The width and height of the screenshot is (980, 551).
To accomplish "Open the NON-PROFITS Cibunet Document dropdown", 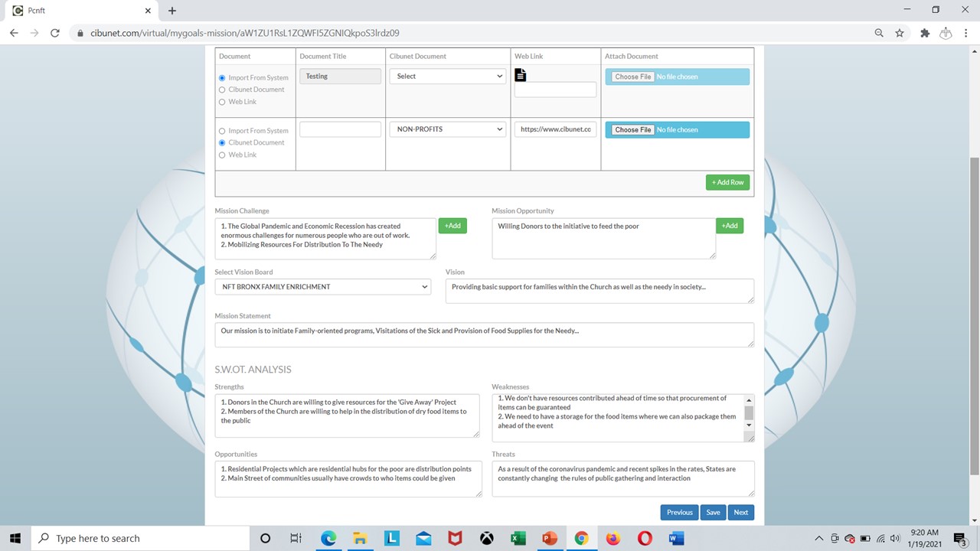I will [448, 129].
